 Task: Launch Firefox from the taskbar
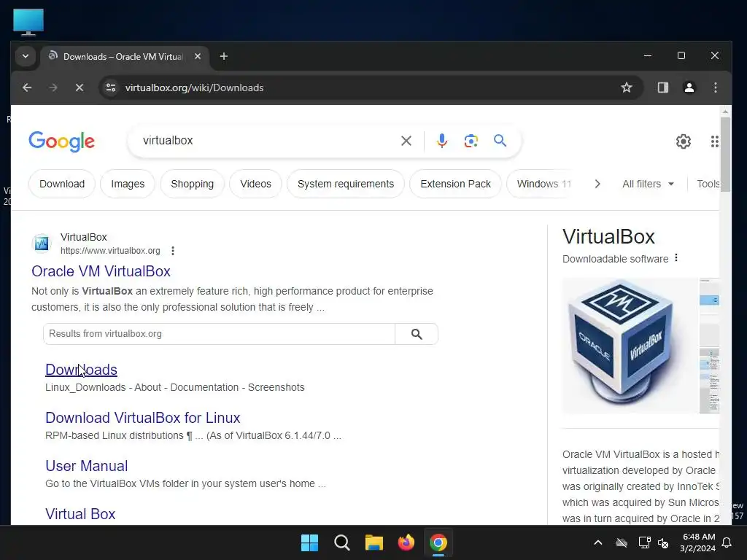[406, 542]
